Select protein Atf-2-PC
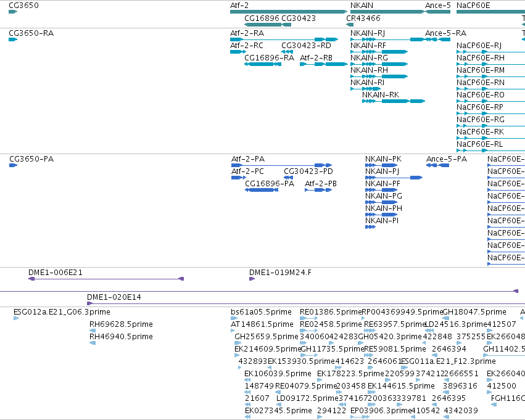525x420 pixels. (248, 171)
